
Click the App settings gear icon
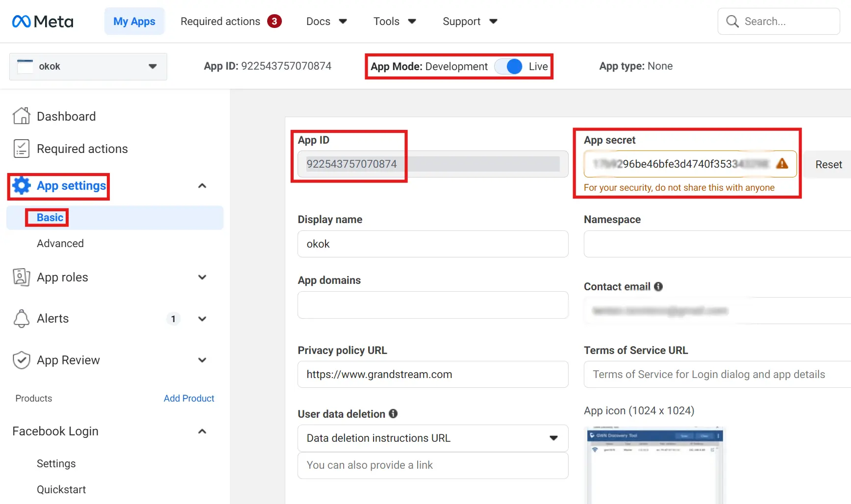[21, 185]
